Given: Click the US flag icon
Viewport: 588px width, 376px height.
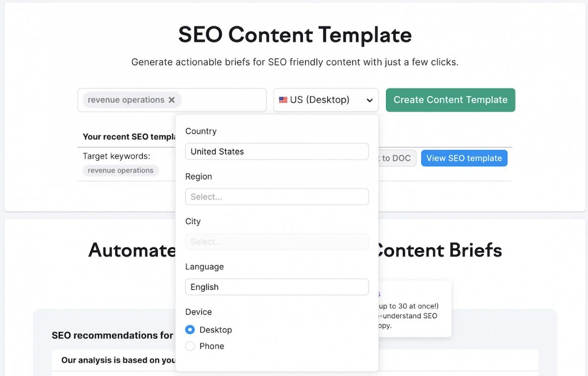Looking at the screenshot, I should coord(283,100).
